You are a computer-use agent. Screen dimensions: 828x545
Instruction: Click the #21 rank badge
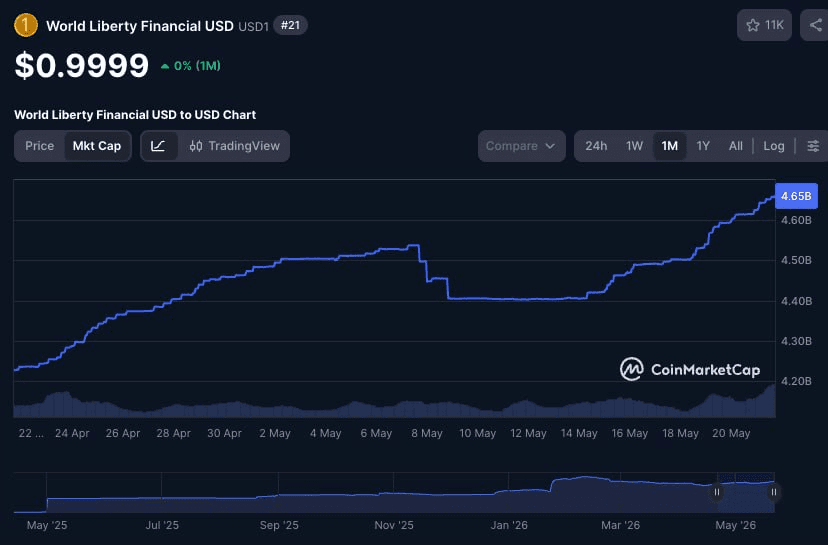[290, 25]
